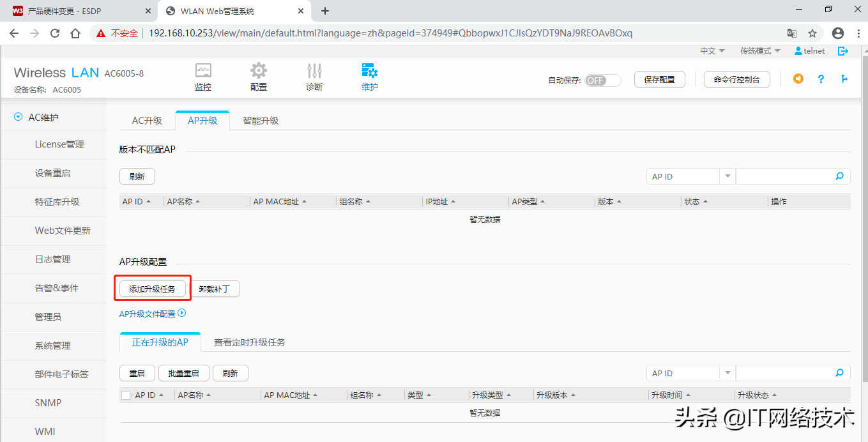The height and width of the screenshot is (442, 868).
Task: Switch to the 智能升级 tab
Action: pos(261,121)
